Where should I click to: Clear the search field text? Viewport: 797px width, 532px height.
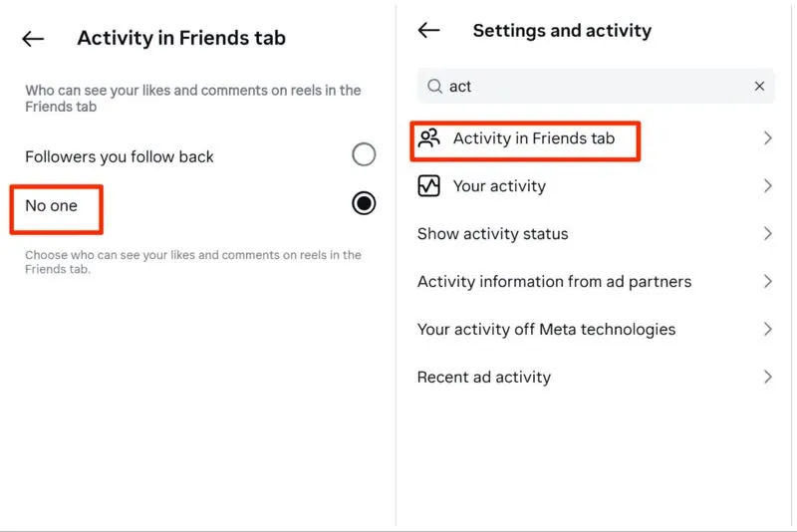[x=759, y=87]
